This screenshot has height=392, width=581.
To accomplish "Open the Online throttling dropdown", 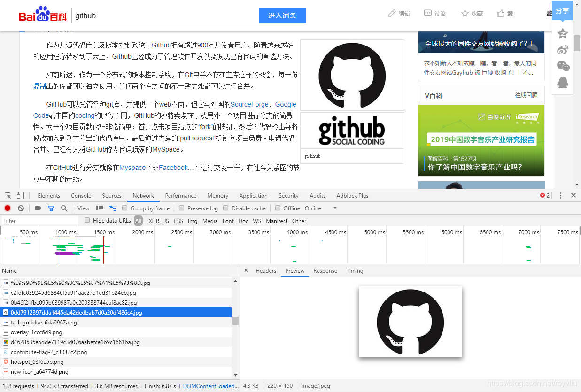I will (x=321, y=208).
